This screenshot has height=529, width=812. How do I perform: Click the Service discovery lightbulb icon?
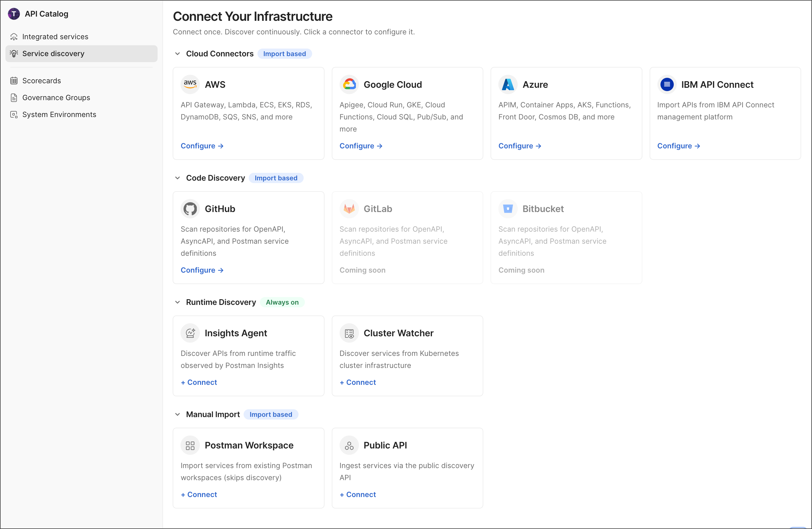click(x=14, y=53)
